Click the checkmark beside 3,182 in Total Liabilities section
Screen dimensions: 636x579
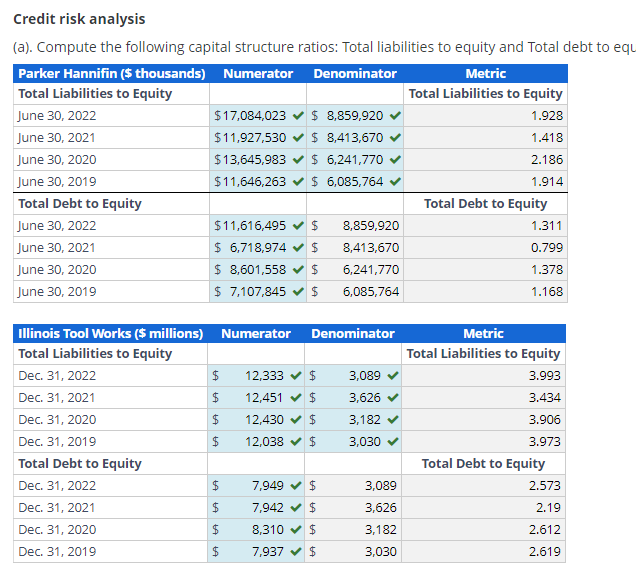coord(393,420)
